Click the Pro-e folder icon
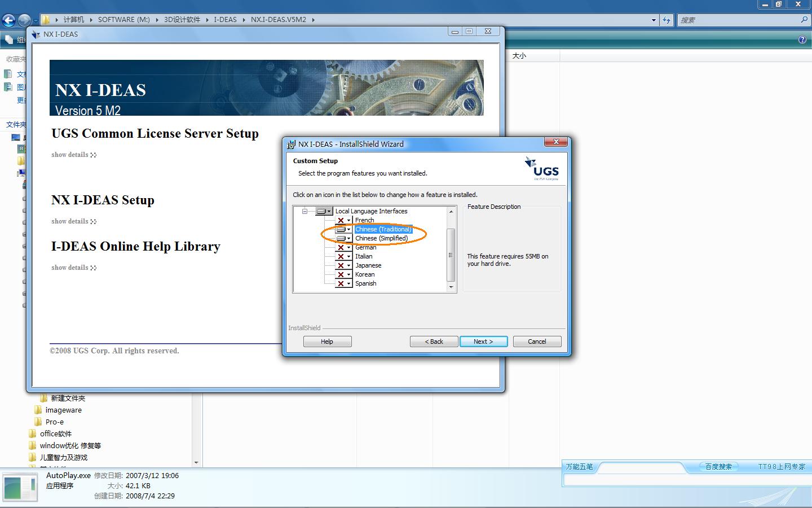The image size is (812, 508). coord(38,422)
